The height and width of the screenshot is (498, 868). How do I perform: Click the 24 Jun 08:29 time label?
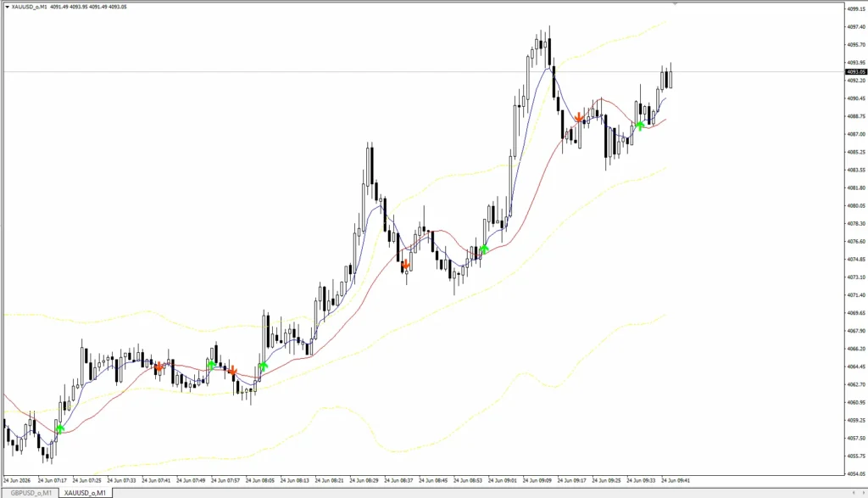(364, 480)
